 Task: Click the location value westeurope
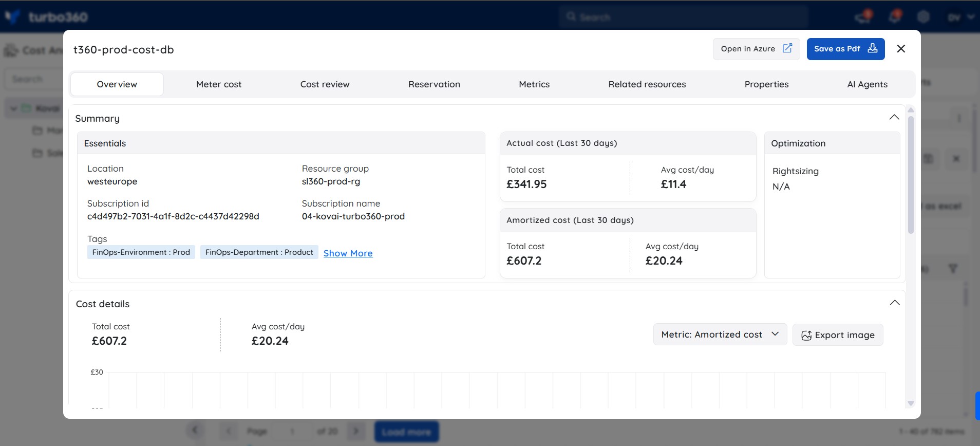click(112, 181)
